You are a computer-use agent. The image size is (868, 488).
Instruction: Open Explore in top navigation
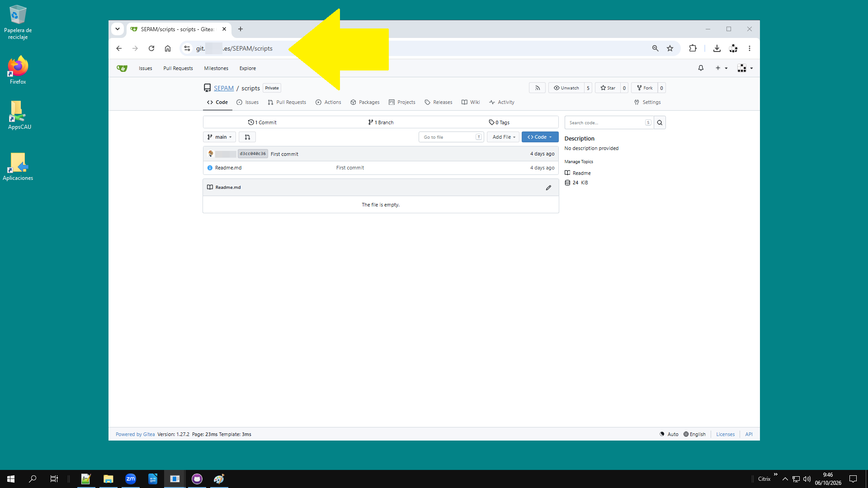(x=248, y=68)
